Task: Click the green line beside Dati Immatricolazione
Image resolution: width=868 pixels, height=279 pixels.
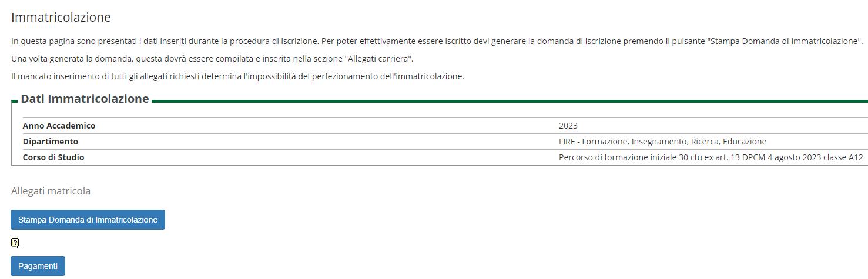Action: 505,101
